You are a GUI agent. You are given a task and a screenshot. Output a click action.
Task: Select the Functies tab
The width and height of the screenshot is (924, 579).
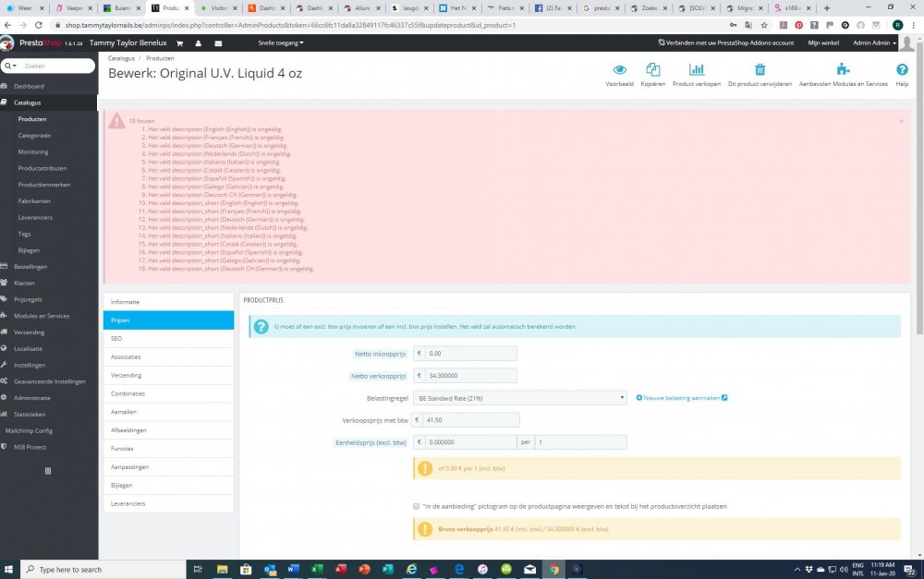click(x=168, y=448)
